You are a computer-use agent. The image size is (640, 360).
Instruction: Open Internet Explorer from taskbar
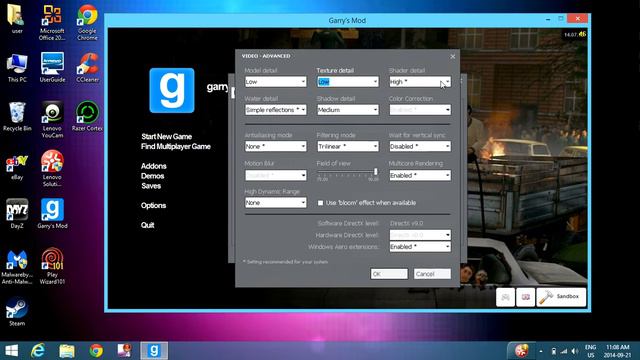tap(38, 351)
